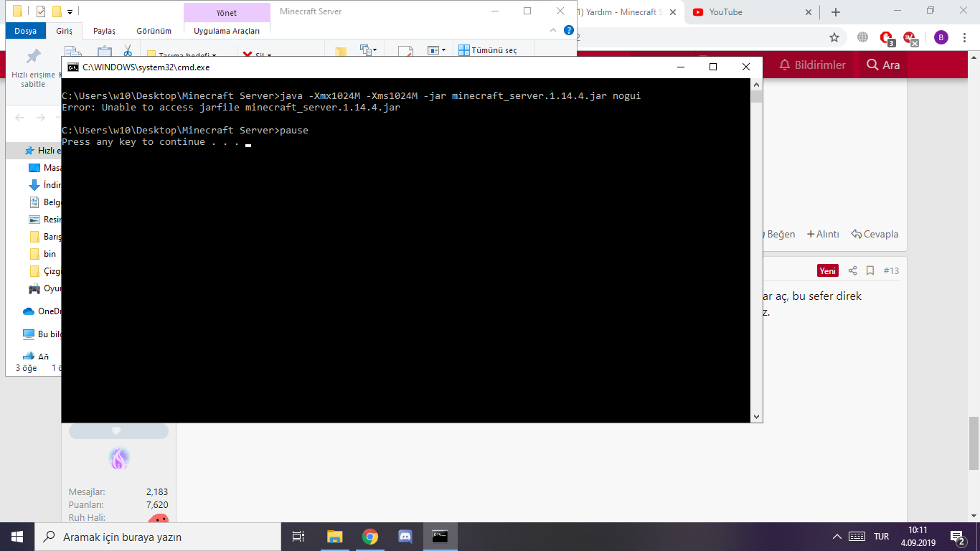
Task: Open File Explorer from the taskbar
Action: (x=334, y=537)
